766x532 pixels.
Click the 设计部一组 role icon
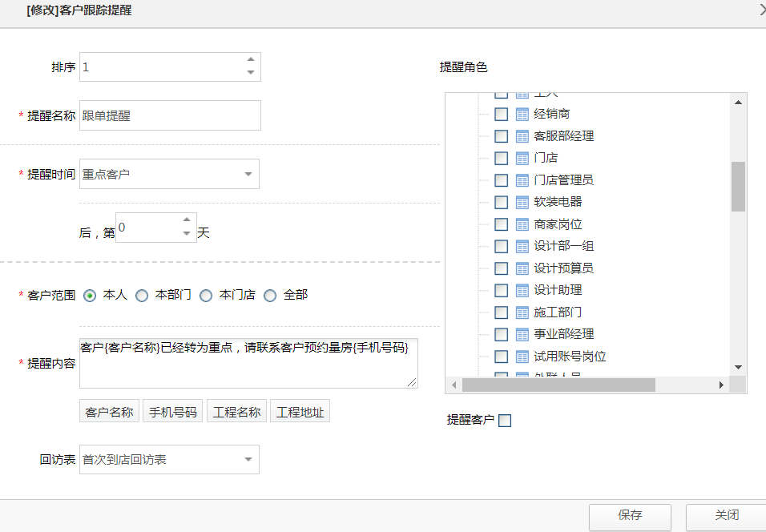[x=522, y=246]
